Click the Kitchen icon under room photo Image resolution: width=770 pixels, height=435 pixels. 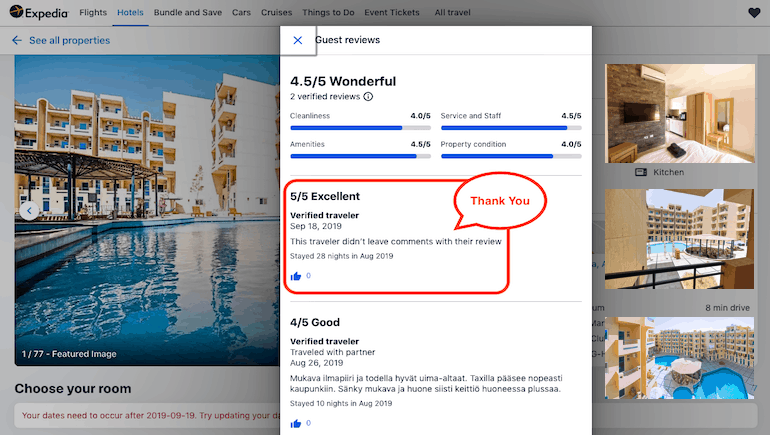click(641, 172)
